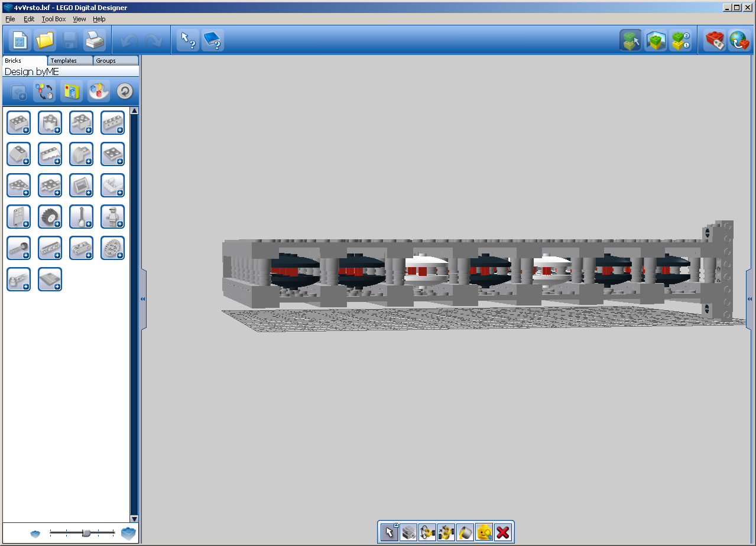Click the Save floppy disk icon
Viewport: 756px width, 546px height.
pos(70,40)
